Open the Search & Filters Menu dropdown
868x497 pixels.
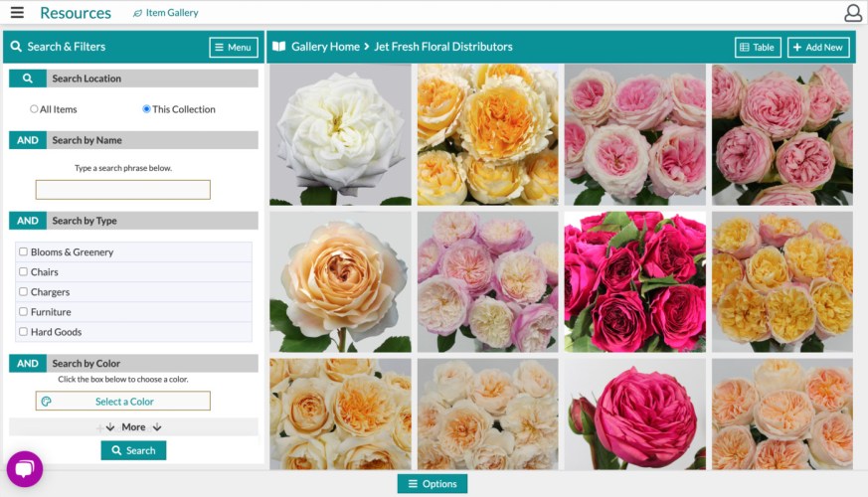(233, 47)
